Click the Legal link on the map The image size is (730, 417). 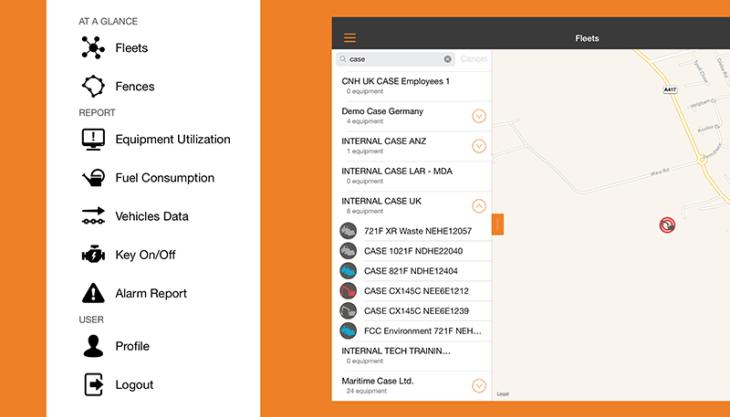(503, 394)
